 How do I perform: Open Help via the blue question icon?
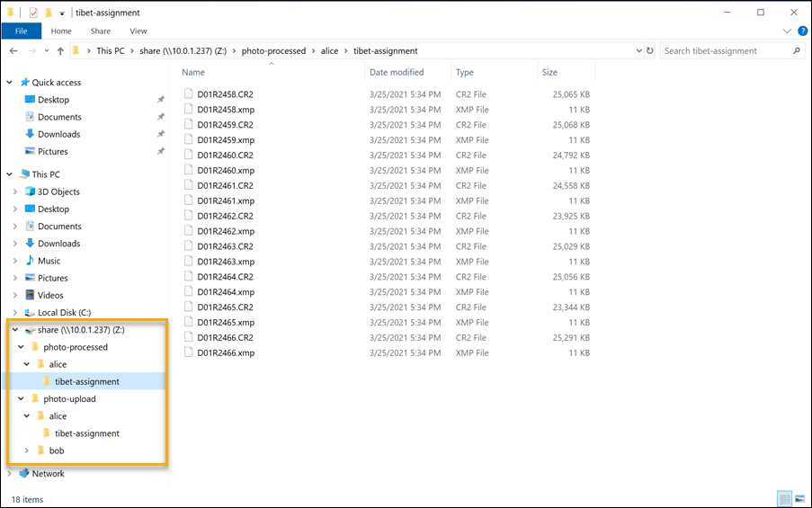point(803,31)
